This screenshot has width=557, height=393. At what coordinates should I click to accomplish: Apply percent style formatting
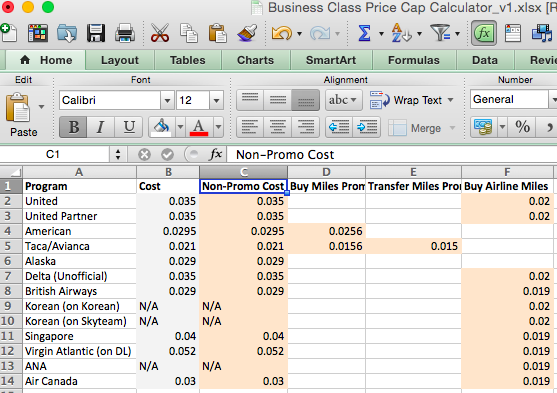(523, 127)
